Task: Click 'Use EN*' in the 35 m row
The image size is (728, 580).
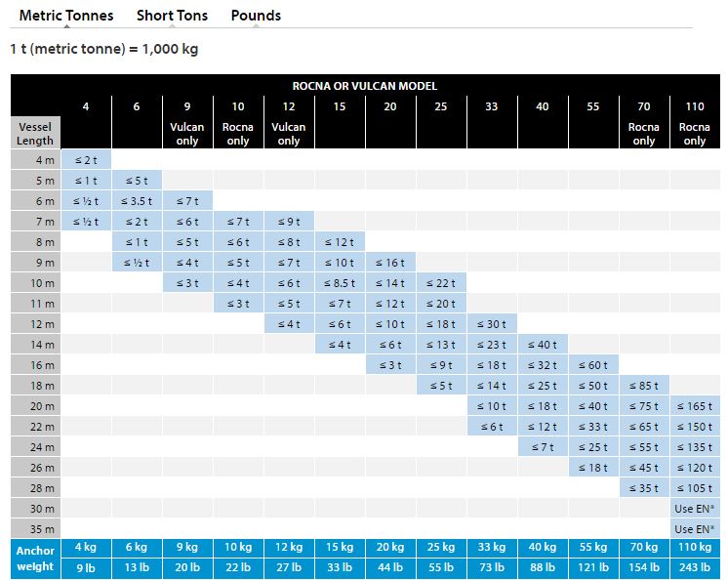Action: [695, 529]
